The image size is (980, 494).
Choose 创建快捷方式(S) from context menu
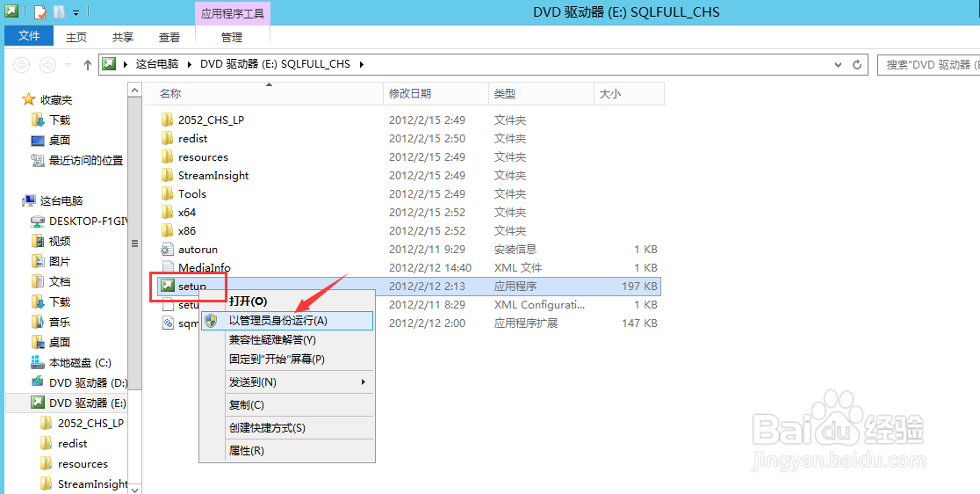[x=287, y=428]
